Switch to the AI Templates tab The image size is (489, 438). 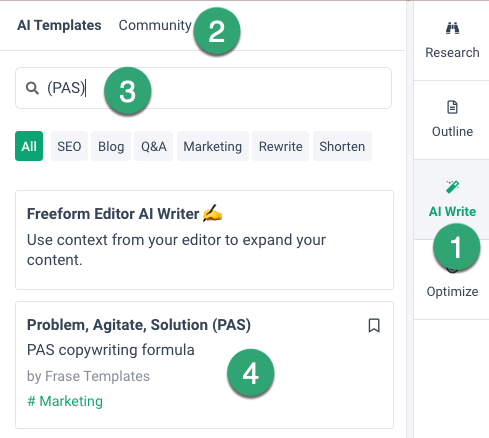[59, 25]
